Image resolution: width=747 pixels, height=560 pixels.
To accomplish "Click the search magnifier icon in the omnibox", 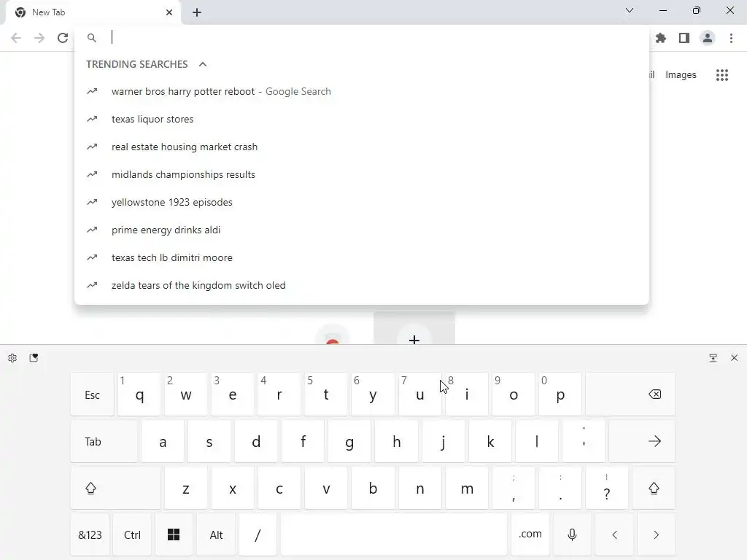I will (x=92, y=38).
